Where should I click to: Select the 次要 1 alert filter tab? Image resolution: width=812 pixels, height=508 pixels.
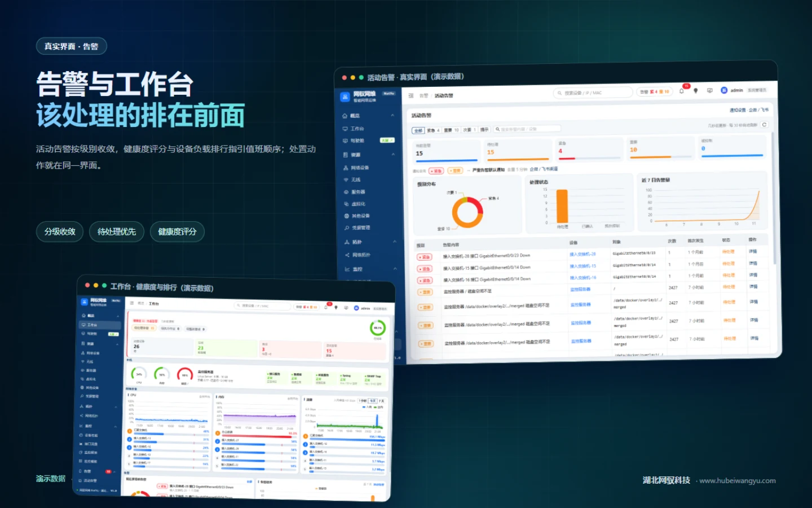pos(469,130)
